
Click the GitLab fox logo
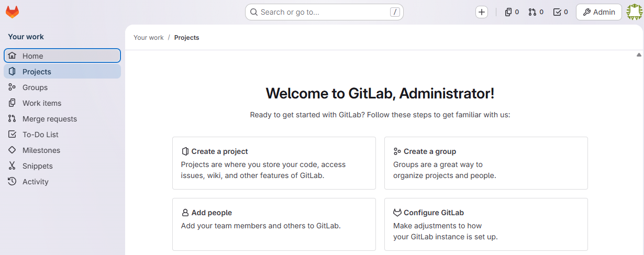click(12, 12)
